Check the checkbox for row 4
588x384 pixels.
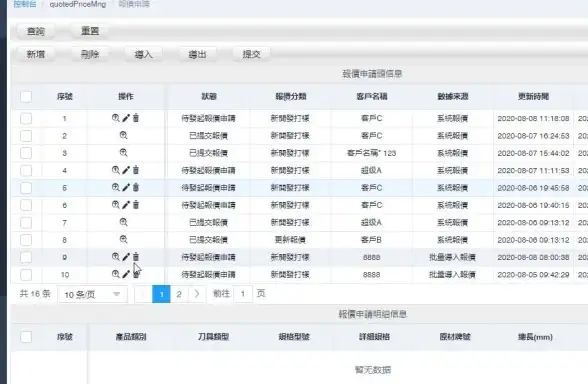(26, 171)
